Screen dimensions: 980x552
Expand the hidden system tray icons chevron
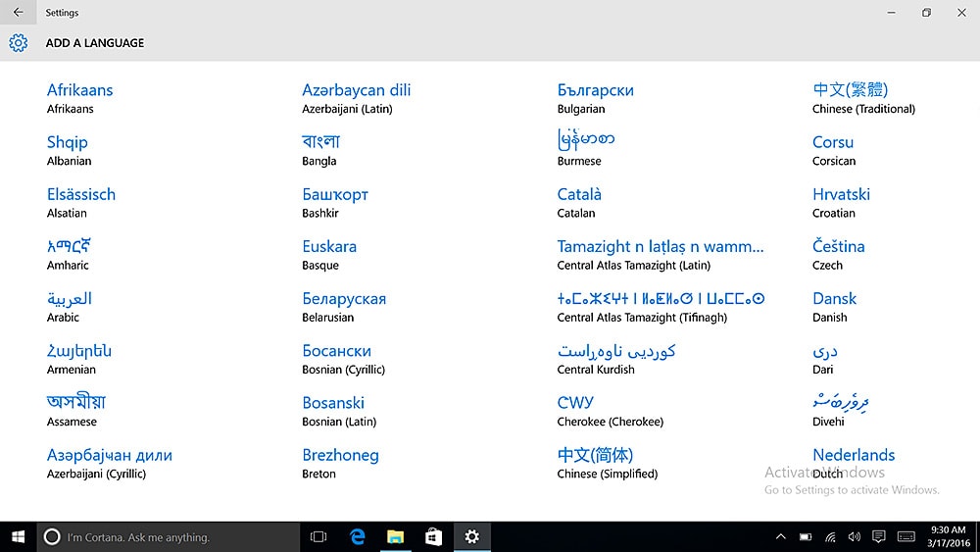pos(780,536)
